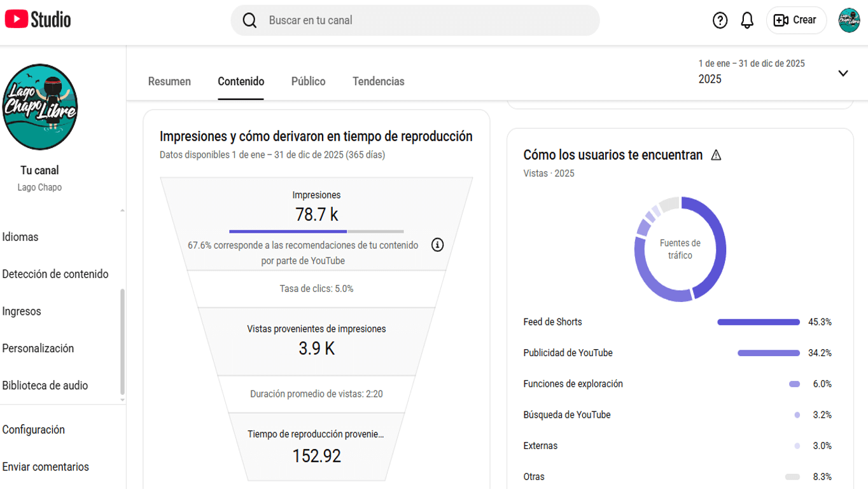Image resolution: width=868 pixels, height=489 pixels.
Task: Open the Público tab
Action: pos(308,81)
